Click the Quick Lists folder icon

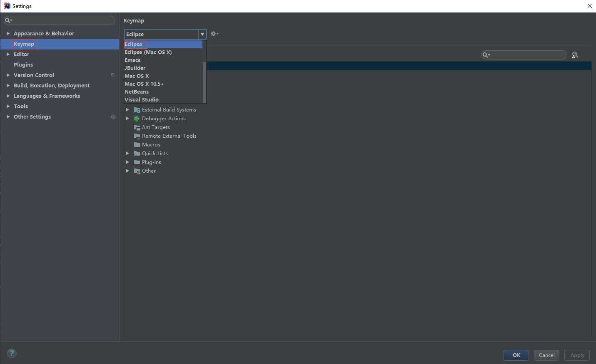click(137, 154)
